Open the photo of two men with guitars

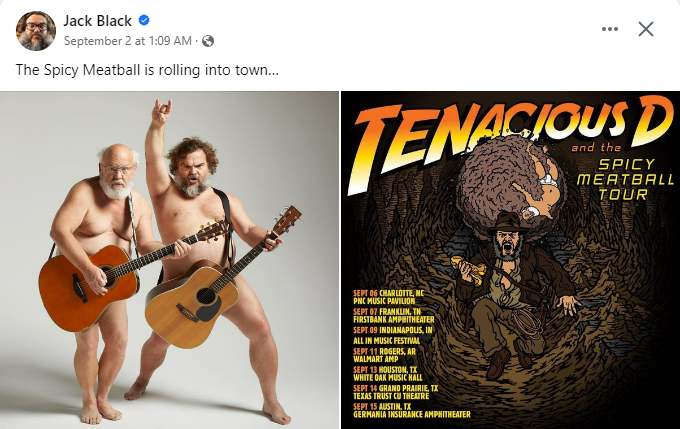pos(169,260)
